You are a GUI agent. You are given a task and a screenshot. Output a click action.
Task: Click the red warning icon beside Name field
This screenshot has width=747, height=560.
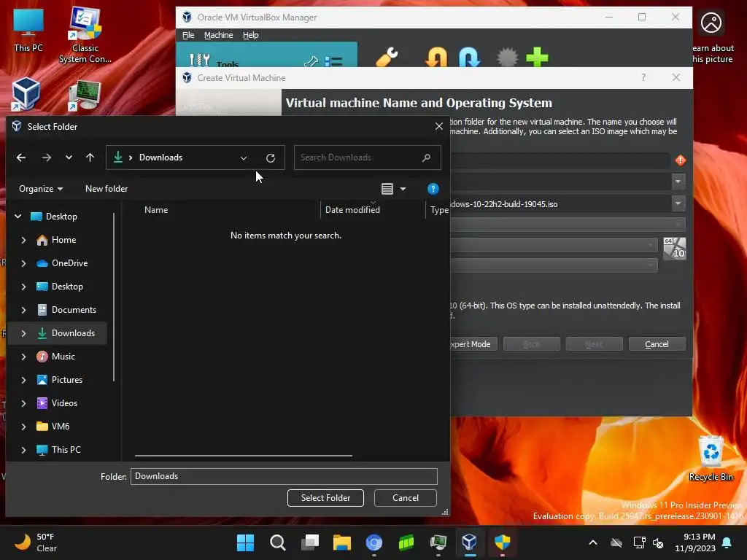(681, 160)
